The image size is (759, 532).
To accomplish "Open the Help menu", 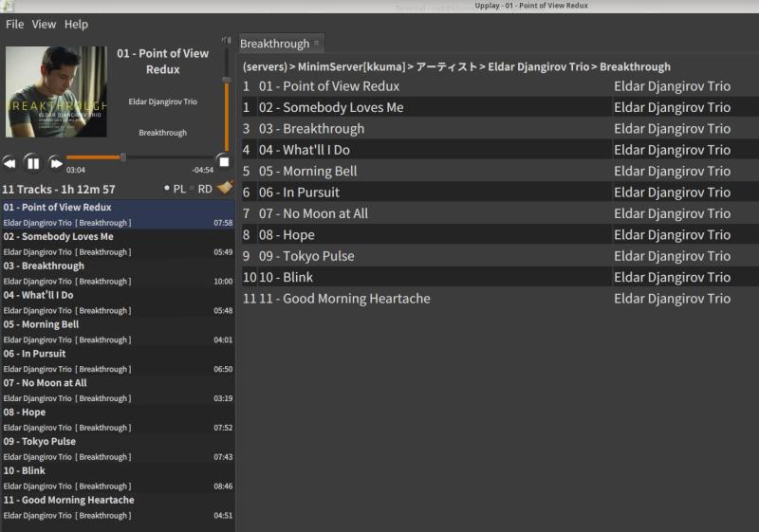I will pos(76,24).
